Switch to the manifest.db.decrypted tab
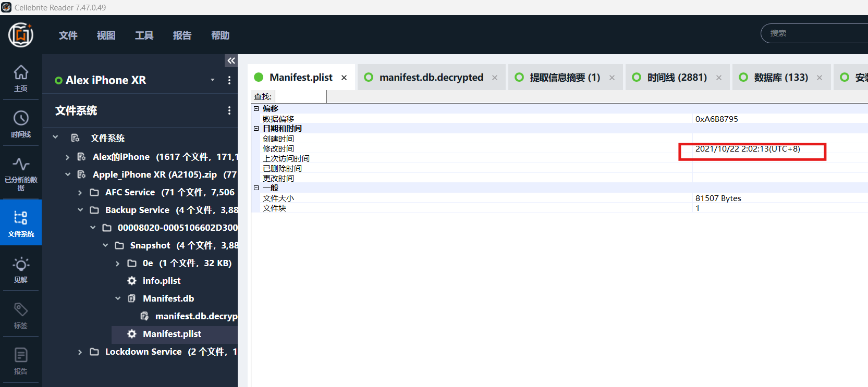This screenshot has width=868, height=387. point(431,78)
